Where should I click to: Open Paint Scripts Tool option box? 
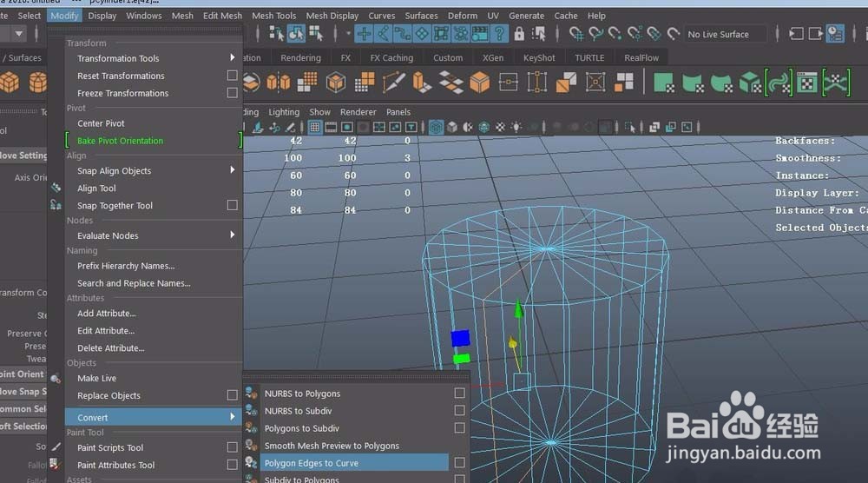(233, 447)
